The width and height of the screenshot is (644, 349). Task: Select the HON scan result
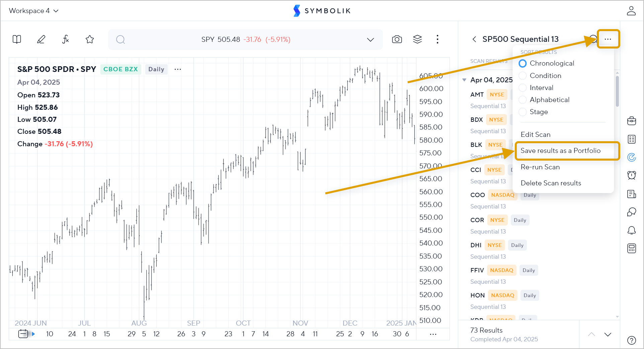(478, 295)
